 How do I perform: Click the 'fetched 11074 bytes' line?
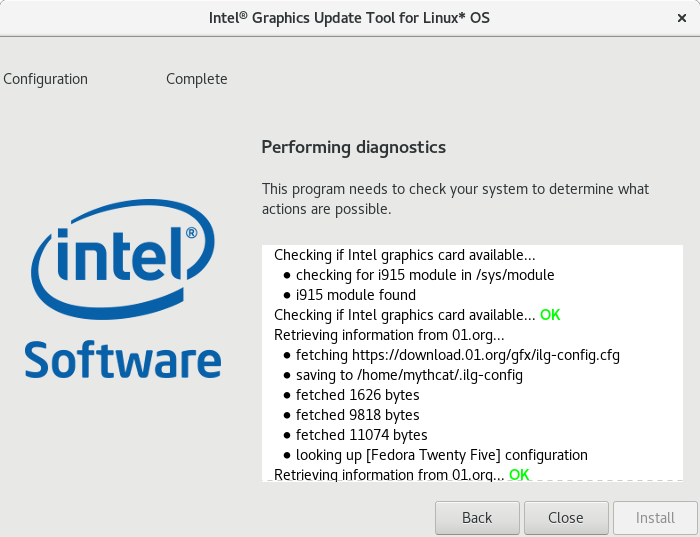(362, 435)
